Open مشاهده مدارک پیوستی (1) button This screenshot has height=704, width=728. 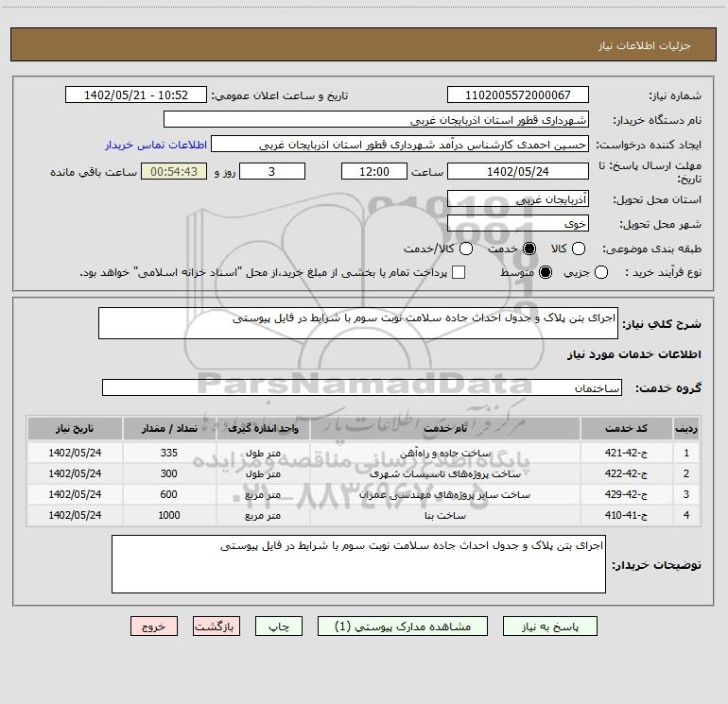[403, 627]
